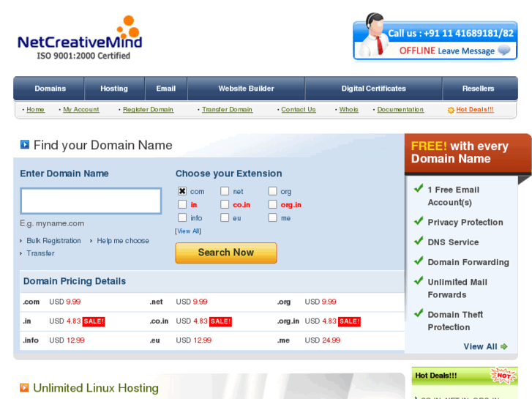Image resolution: width=532 pixels, height=399 pixels.
Task: Tick the eu extension checkbox
Action: (225, 217)
